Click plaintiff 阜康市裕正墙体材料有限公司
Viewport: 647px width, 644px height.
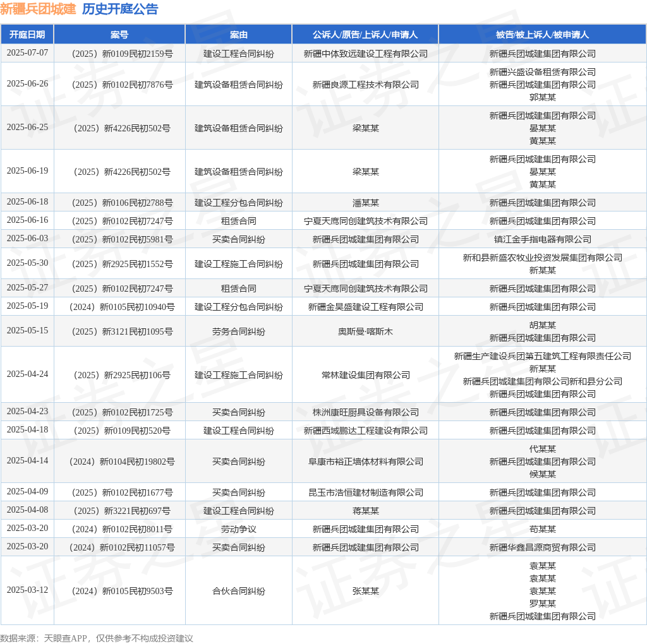click(365, 462)
